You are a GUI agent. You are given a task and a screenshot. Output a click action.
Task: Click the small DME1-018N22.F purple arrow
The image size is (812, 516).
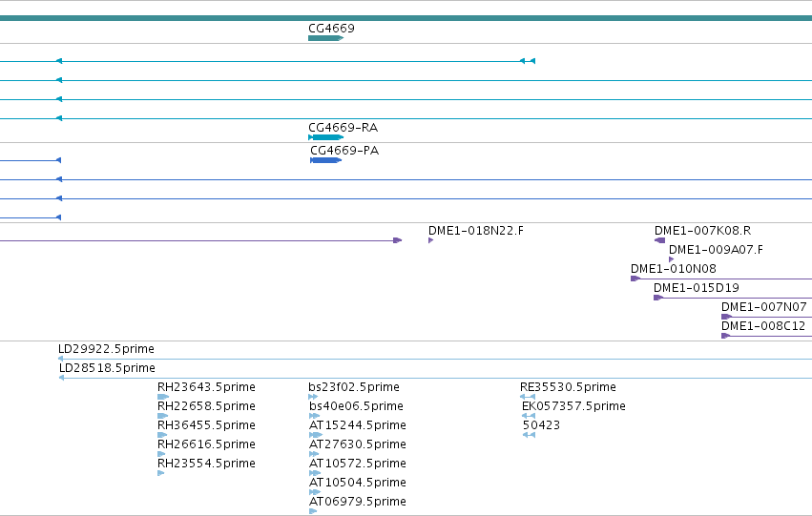[431, 240]
